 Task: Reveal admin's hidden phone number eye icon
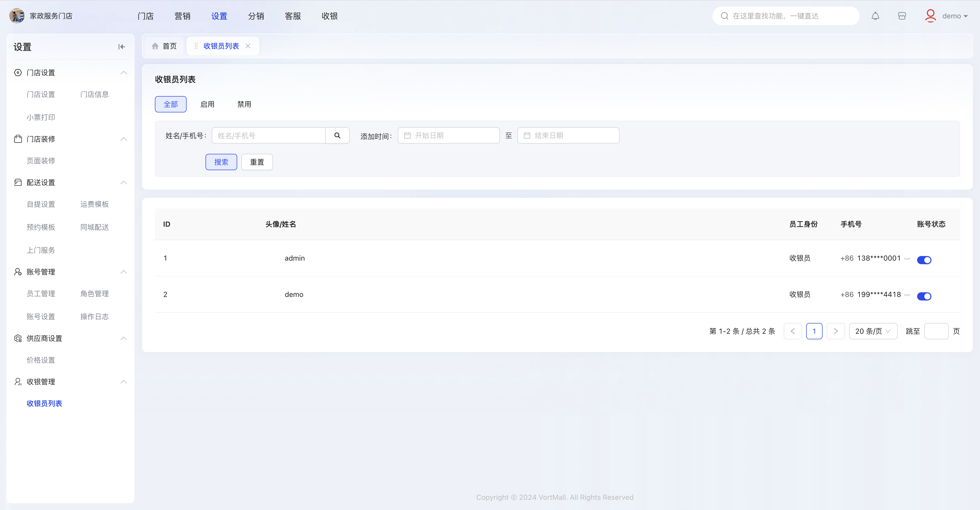click(x=907, y=259)
